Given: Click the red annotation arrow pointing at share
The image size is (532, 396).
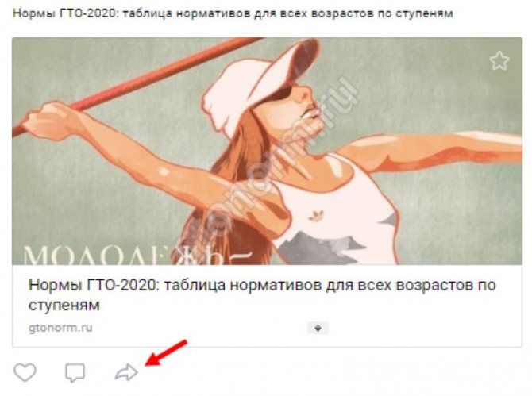Looking at the screenshot, I should (166, 352).
